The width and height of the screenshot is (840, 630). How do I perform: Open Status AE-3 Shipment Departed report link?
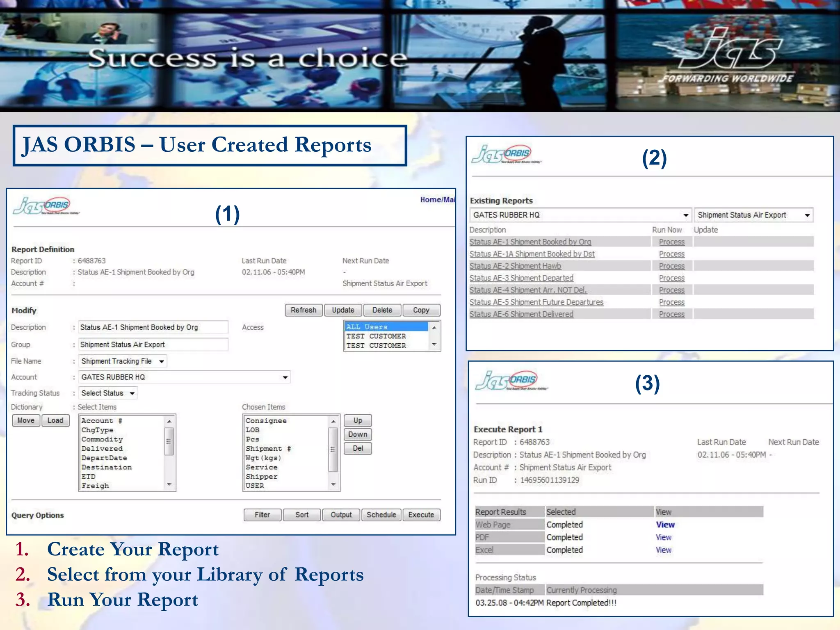click(521, 278)
